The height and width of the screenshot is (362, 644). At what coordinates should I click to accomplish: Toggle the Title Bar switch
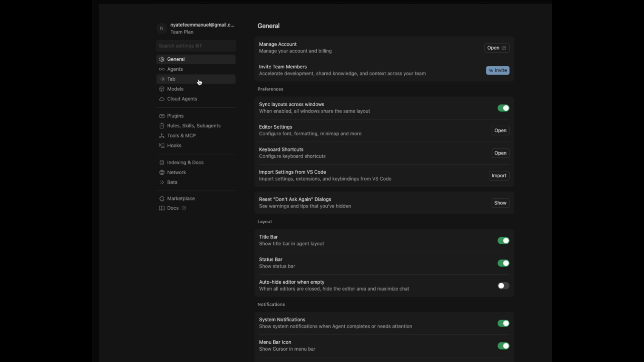[x=503, y=241]
